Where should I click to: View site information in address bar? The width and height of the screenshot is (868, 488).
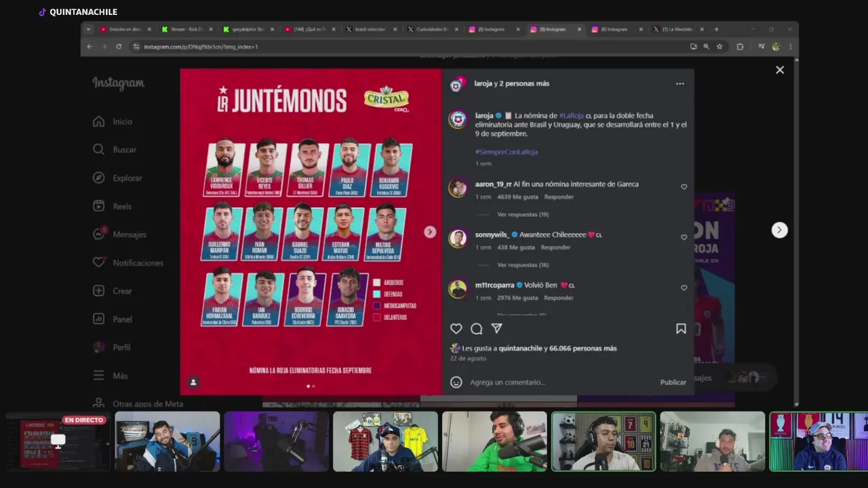point(136,47)
